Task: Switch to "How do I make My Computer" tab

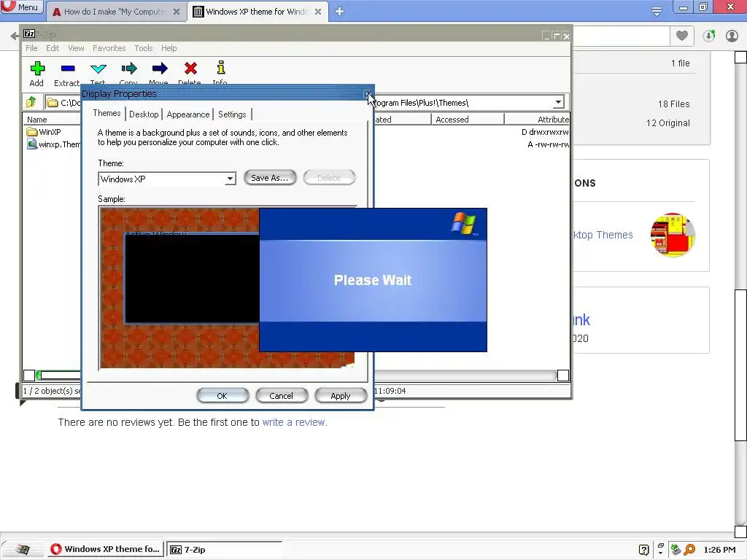Action: pyautogui.click(x=115, y=12)
